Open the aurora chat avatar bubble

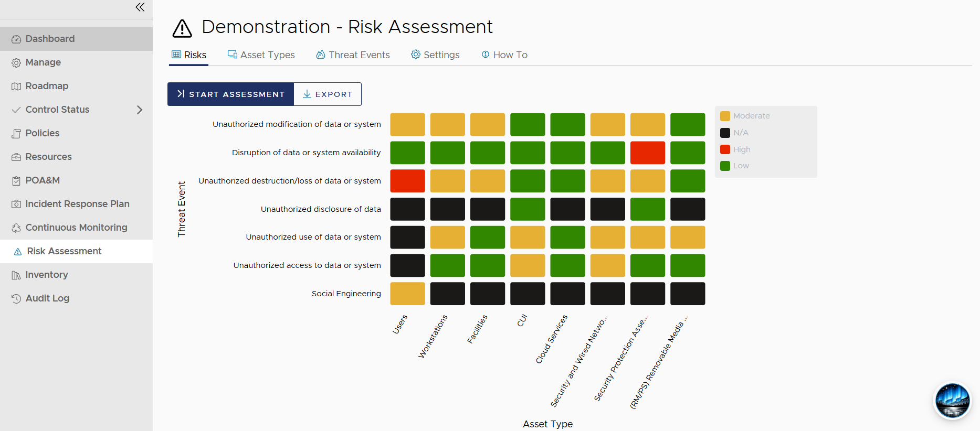coord(952,401)
